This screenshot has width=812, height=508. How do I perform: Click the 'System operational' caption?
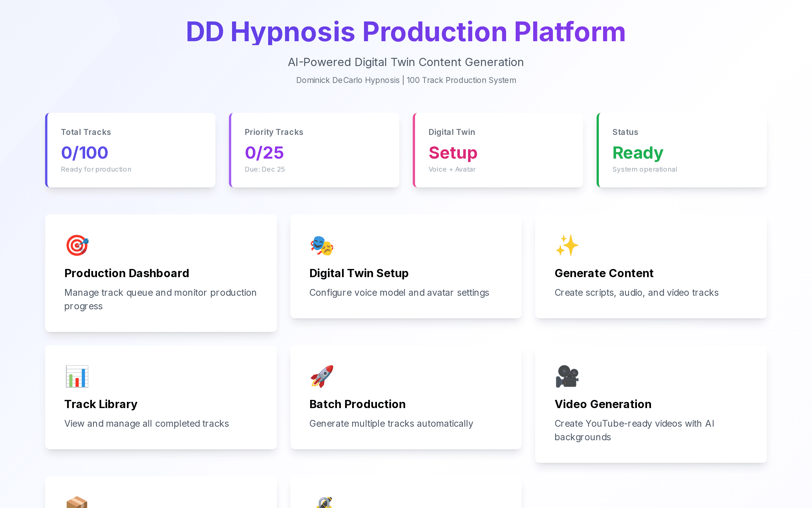pyautogui.click(x=645, y=169)
